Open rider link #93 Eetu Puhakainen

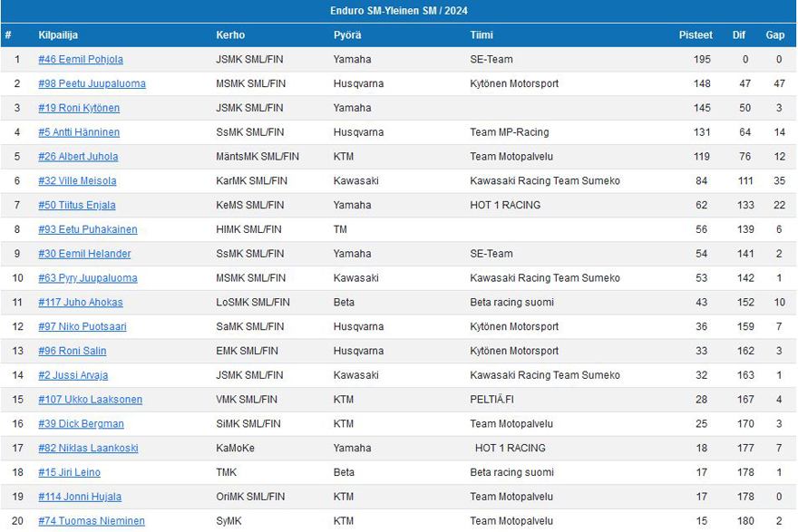click(88, 229)
